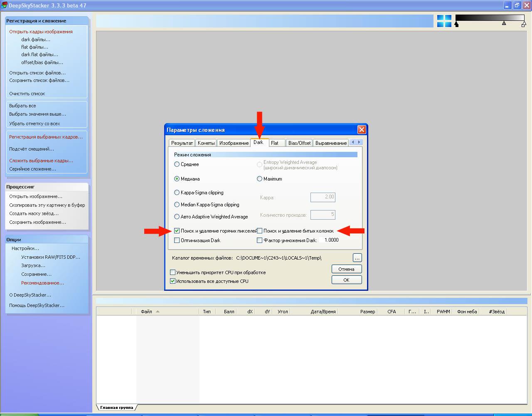Viewport: 532px width, 416px height.
Task: Switch to the Flat tab
Action: [275, 143]
